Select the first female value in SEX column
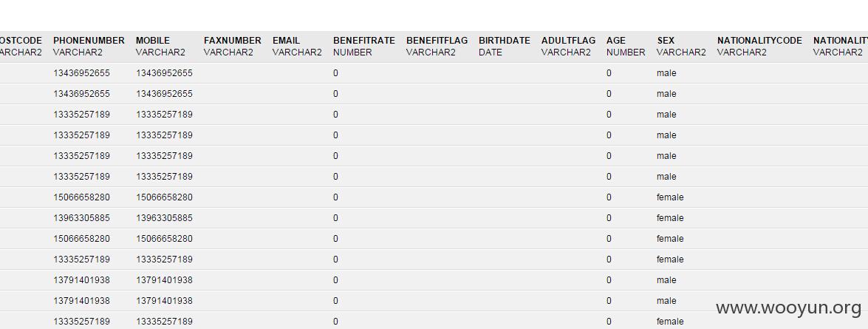The width and height of the screenshot is (868, 329). (670, 197)
